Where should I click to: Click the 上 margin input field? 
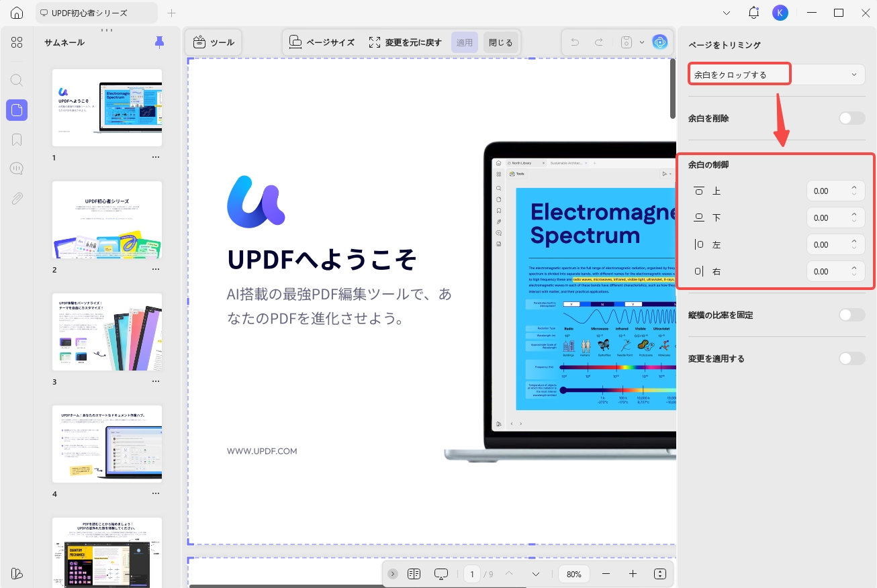836,191
